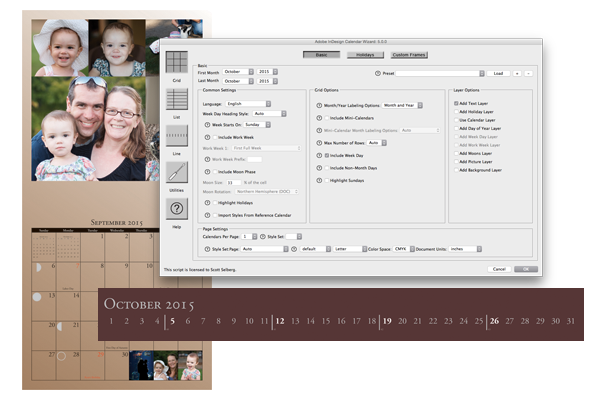This screenshot has width=600, height=400.
Task: Click the plus button beside Load
Action: 517,73
